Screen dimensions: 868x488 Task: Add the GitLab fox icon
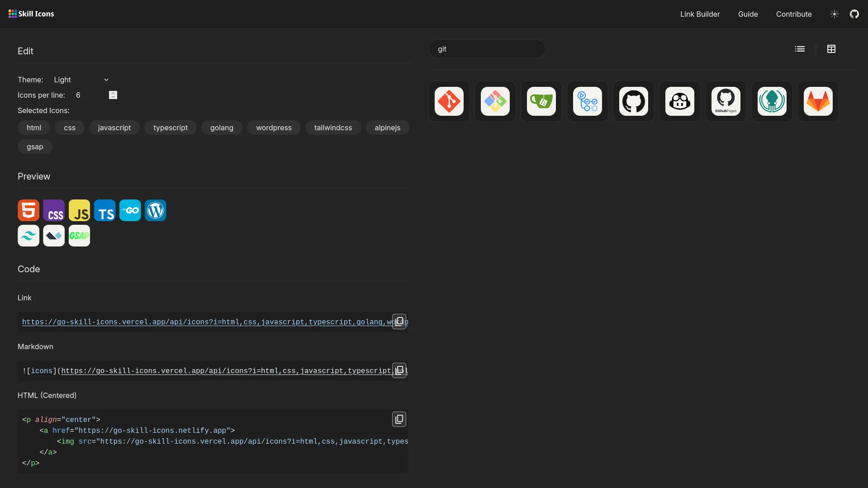point(818,101)
